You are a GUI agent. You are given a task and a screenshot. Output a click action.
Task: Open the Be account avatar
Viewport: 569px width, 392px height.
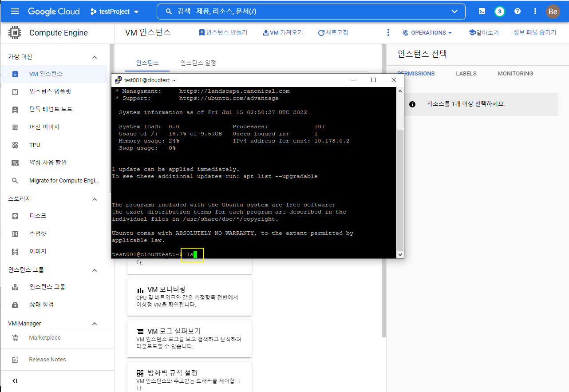[x=553, y=12]
